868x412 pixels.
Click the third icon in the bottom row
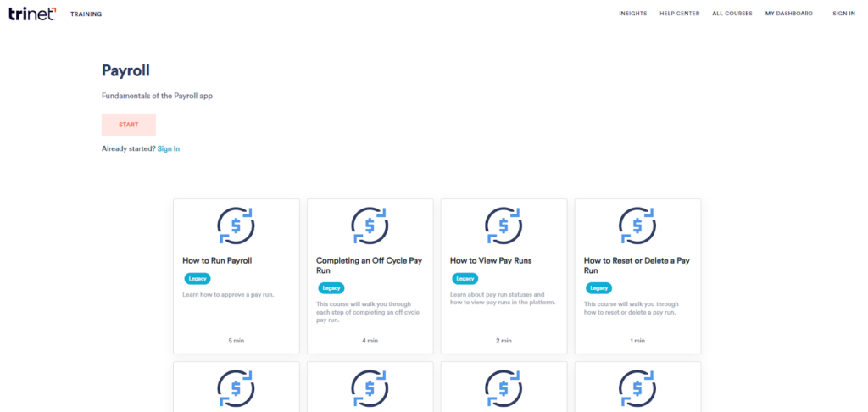click(504, 389)
